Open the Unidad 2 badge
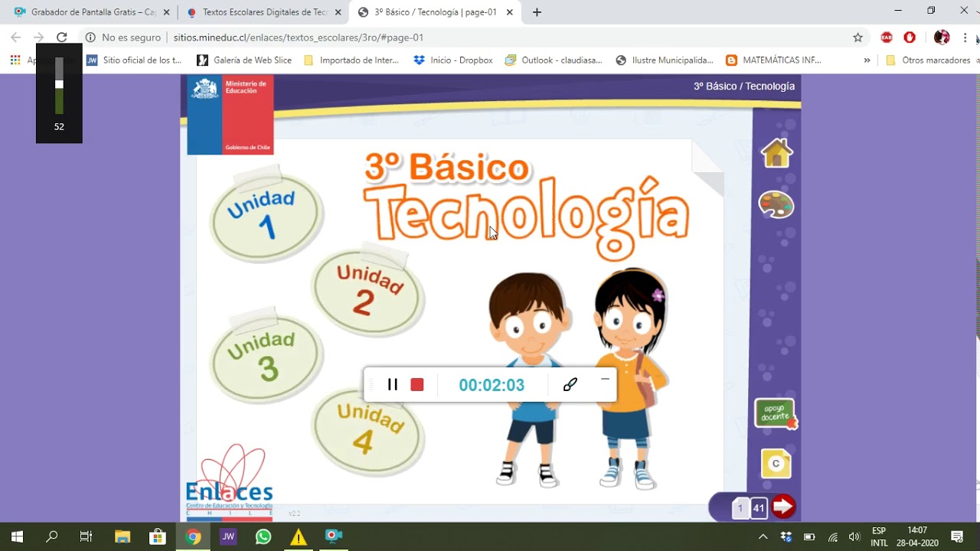 pyautogui.click(x=368, y=291)
